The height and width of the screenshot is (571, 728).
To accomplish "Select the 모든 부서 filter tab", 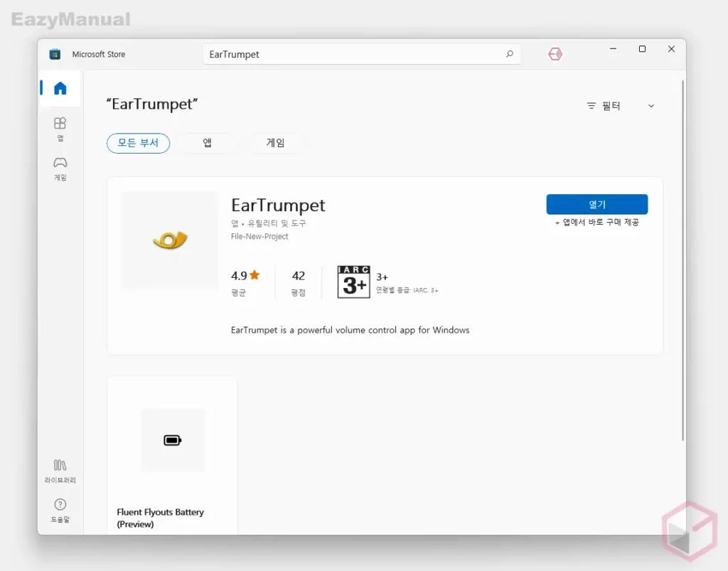I will coord(139,143).
